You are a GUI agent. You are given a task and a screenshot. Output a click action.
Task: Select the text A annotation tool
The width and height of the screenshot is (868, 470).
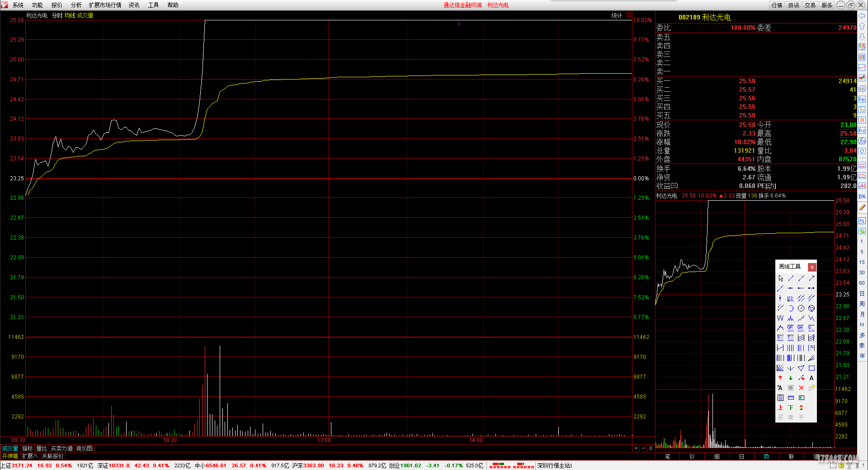[811, 378]
